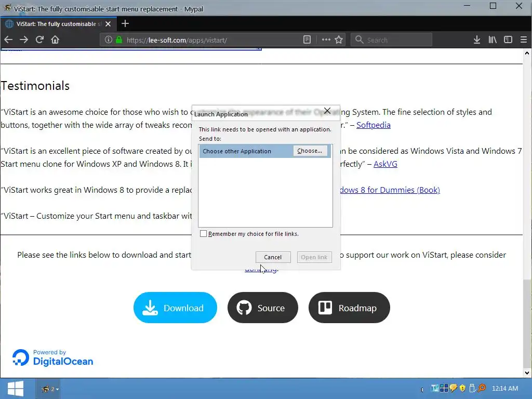
Task: Click the DigitalOcean powered-by logo
Action: point(52,357)
